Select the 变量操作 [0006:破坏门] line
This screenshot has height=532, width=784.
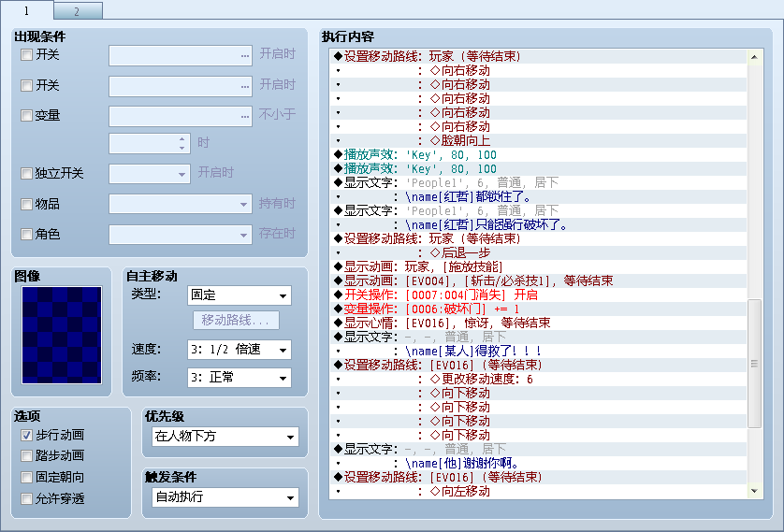click(x=538, y=309)
